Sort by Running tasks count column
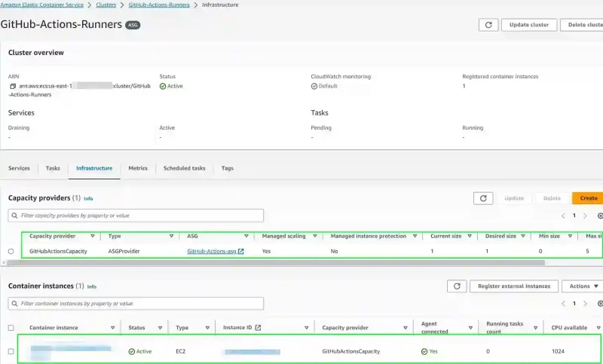603x364 pixels. [535, 328]
